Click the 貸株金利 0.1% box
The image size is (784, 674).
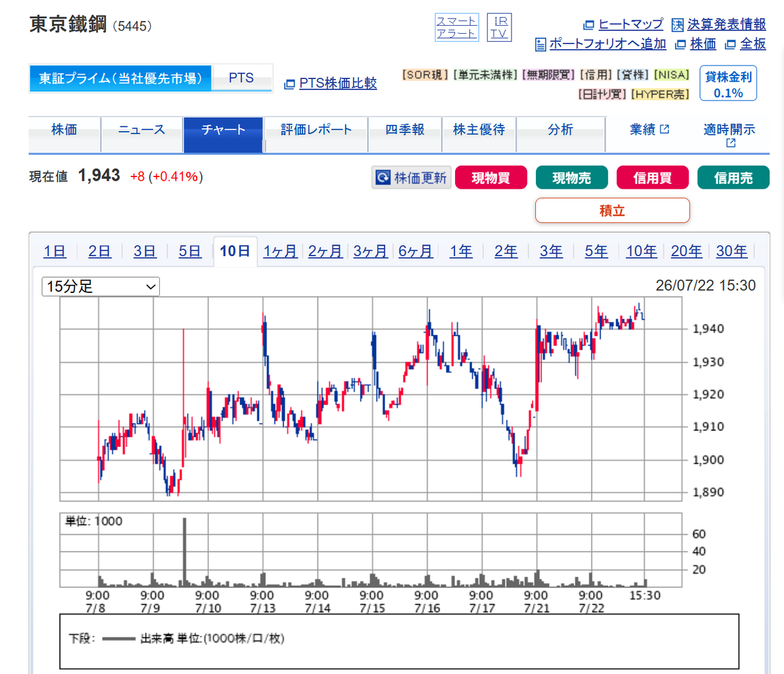(x=728, y=84)
